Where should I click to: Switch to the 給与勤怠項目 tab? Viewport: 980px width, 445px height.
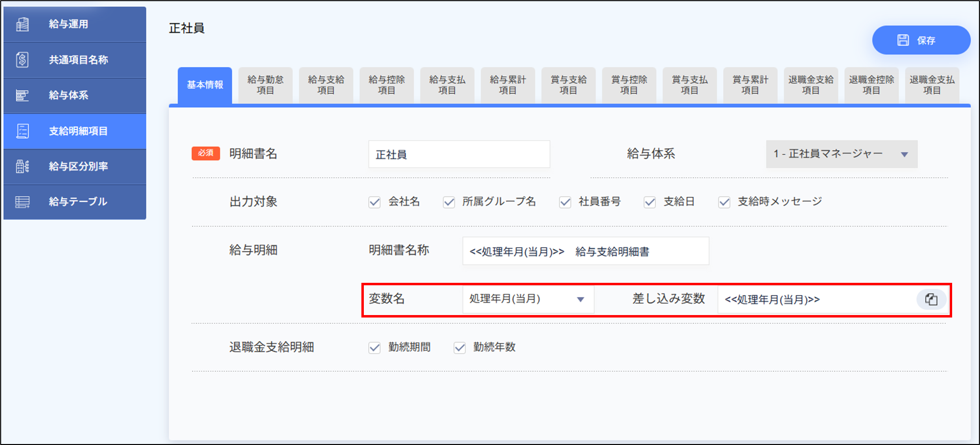[x=266, y=85]
